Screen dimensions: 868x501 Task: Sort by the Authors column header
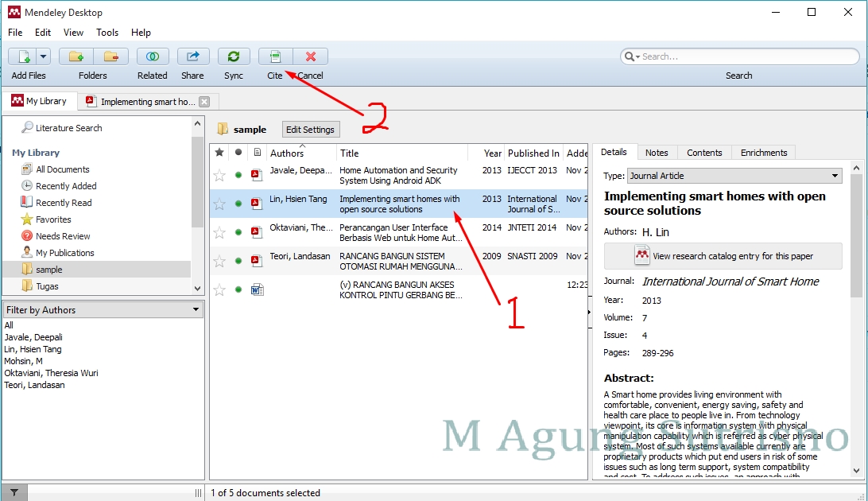(x=300, y=153)
